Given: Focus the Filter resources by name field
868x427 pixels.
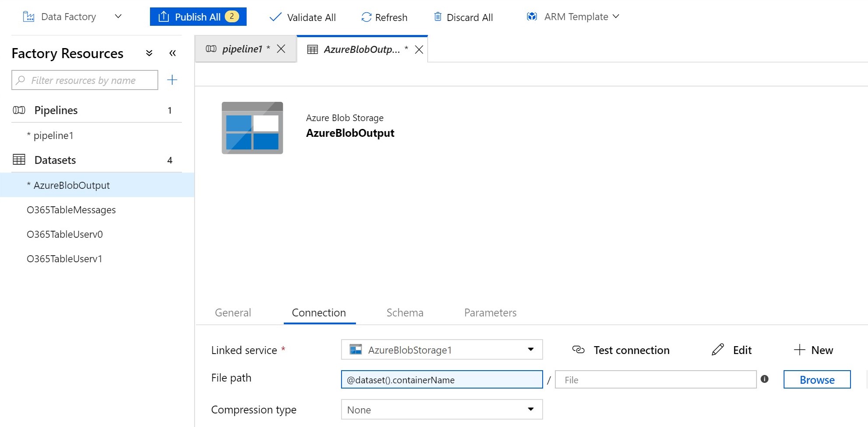Looking at the screenshot, I should click(85, 80).
